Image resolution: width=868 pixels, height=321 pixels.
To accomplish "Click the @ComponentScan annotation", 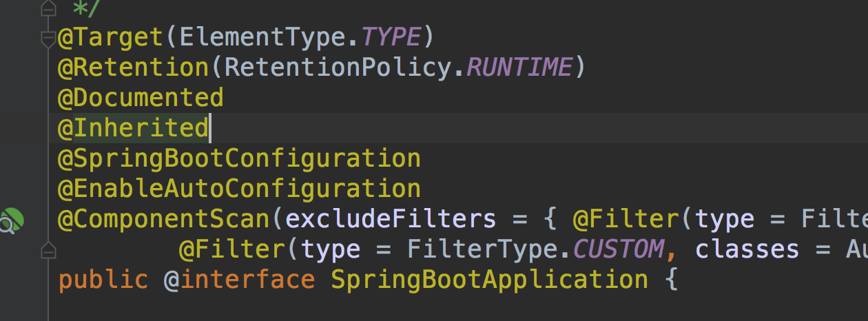I will pos(163,219).
